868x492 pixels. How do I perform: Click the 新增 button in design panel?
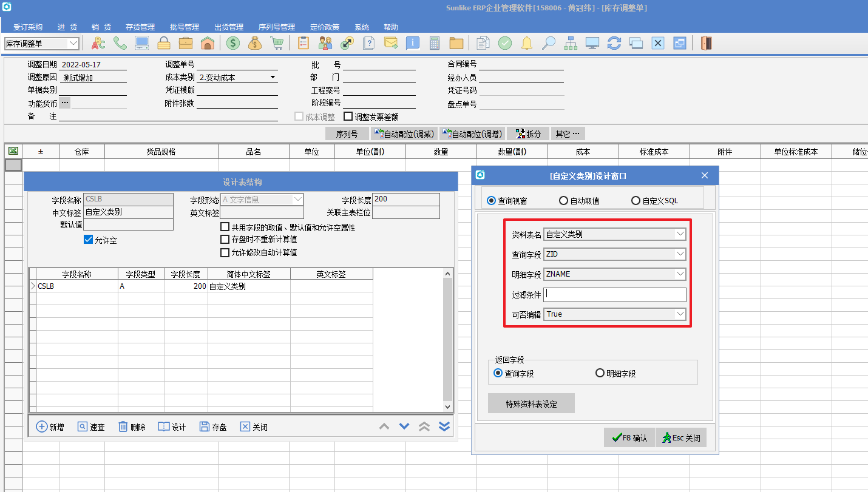[50, 426]
